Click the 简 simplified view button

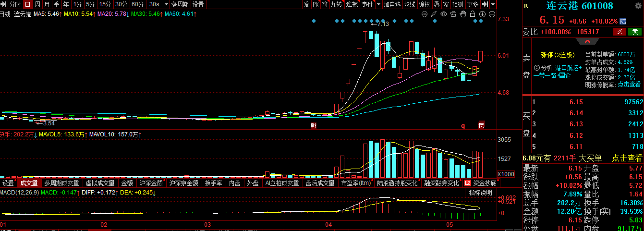tap(325, 4)
